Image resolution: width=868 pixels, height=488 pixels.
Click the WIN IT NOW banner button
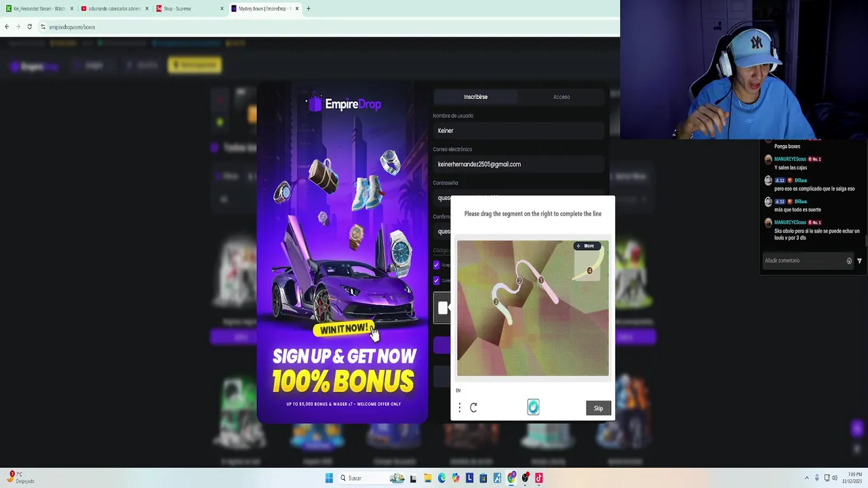(344, 329)
